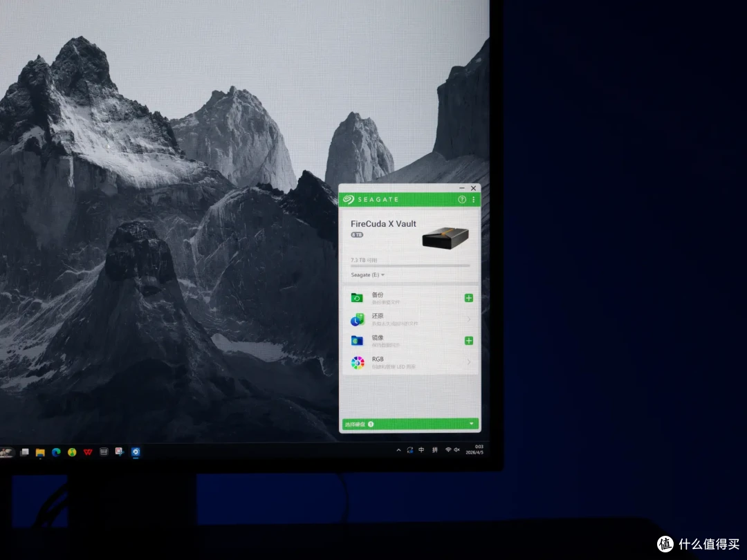The image size is (747, 560).
Task: Click the dark square app taskbar icon
Action: coord(103,451)
